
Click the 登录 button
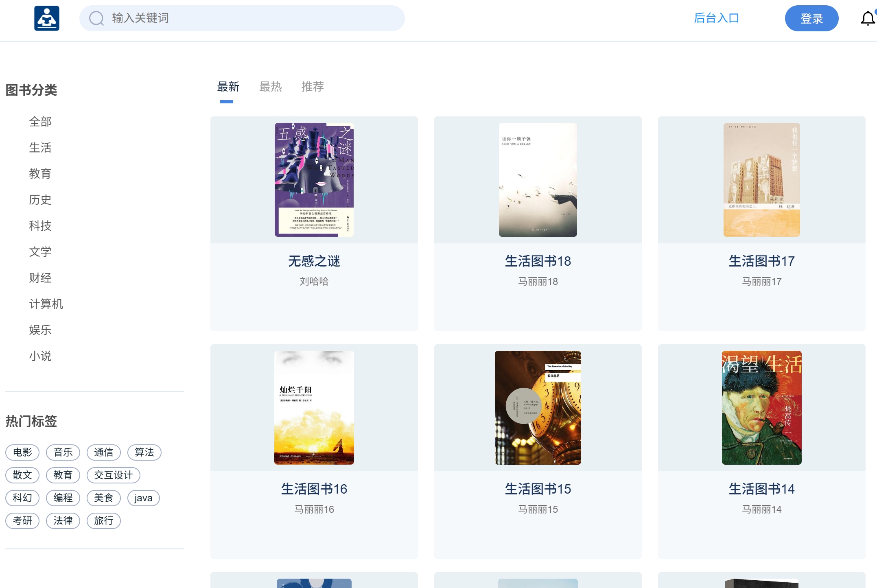811,18
